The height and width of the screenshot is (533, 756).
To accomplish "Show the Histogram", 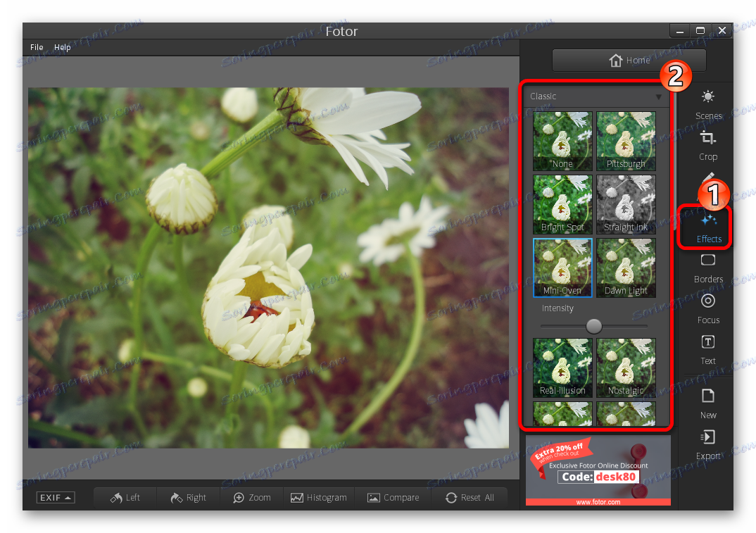I will (x=319, y=497).
